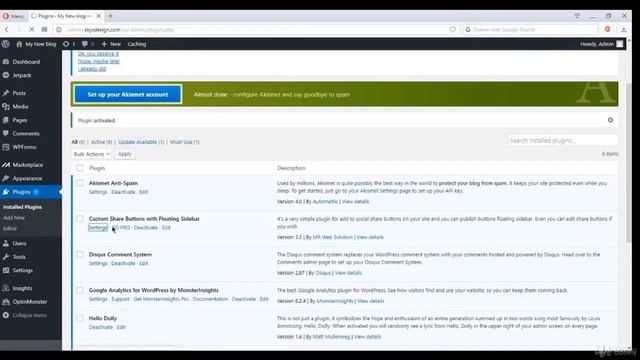Open Appearance in the sidebar
The image size is (640, 360).
point(27,178)
